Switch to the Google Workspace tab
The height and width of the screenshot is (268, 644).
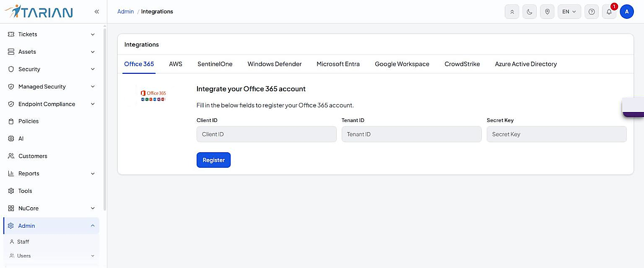pyautogui.click(x=402, y=64)
